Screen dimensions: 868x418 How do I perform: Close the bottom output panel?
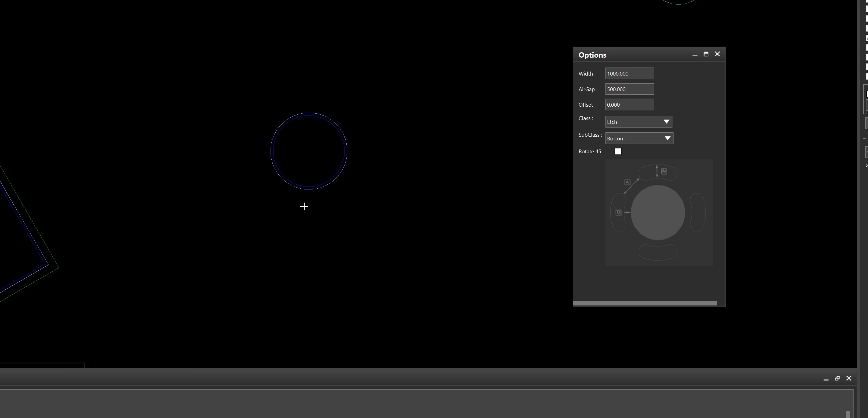click(848, 378)
